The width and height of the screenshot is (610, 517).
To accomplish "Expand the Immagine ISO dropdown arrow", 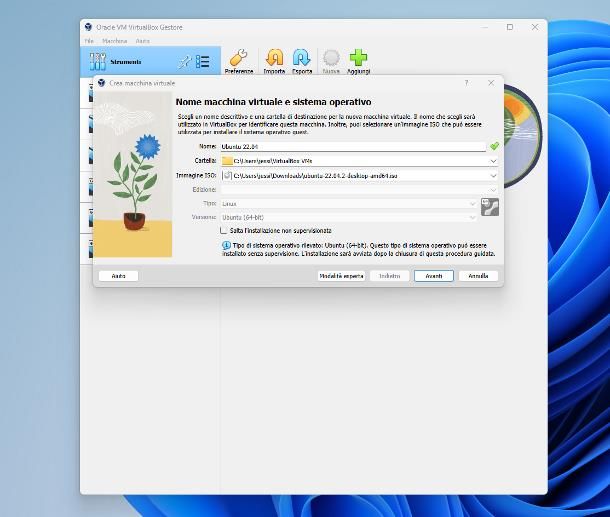I will pyautogui.click(x=493, y=175).
